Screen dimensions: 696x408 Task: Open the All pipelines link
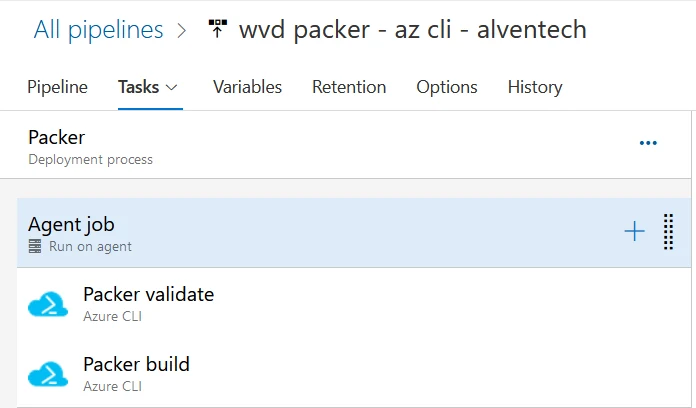click(99, 30)
